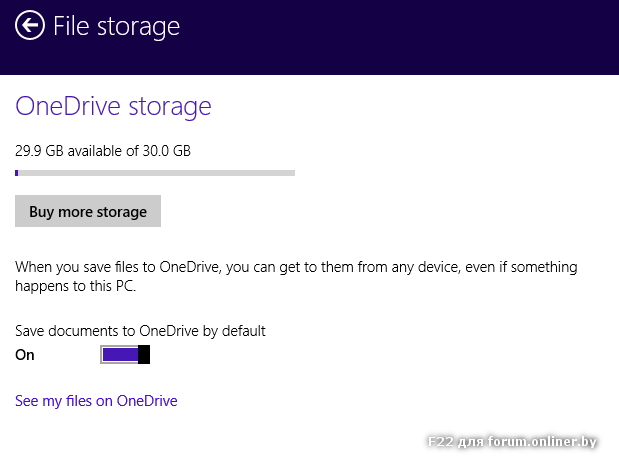Click the back arrow icon
The width and height of the screenshot is (619, 465).
pyautogui.click(x=31, y=25)
